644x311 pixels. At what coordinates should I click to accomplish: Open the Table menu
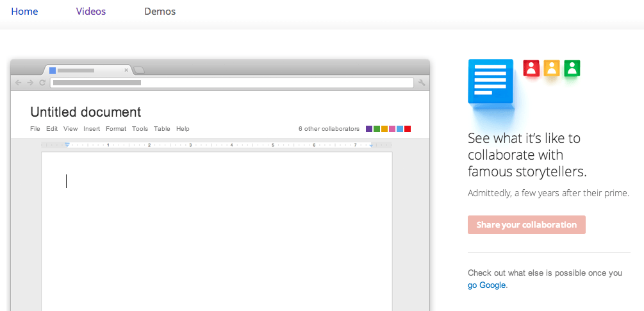tap(162, 129)
